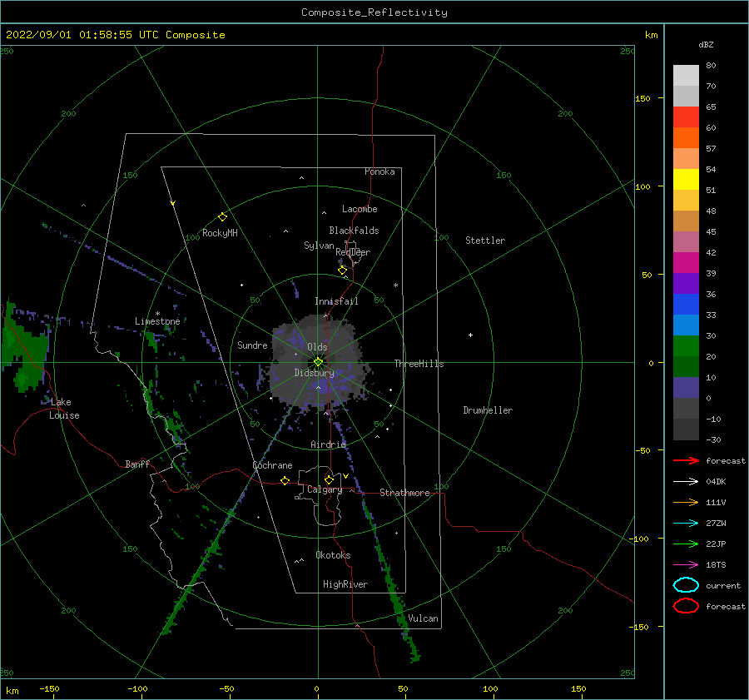The width and height of the screenshot is (749, 700).
Task: Select the Lake Louise label
Action: click(x=64, y=409)
